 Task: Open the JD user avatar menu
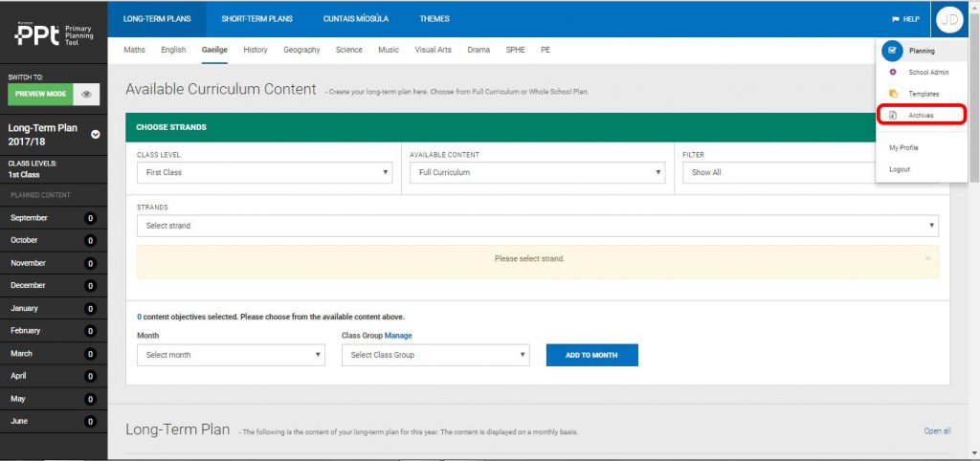pyautogui.click(x=949, y=19)
